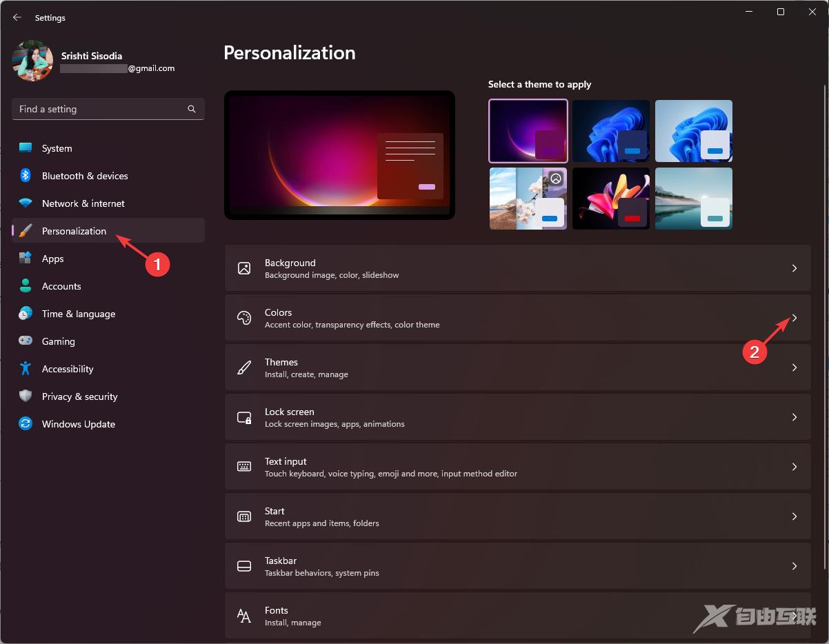Click the Personalization paintbrush icon
Image resolution: width=829 pixels, height=644 pixels.
(26, 231)
